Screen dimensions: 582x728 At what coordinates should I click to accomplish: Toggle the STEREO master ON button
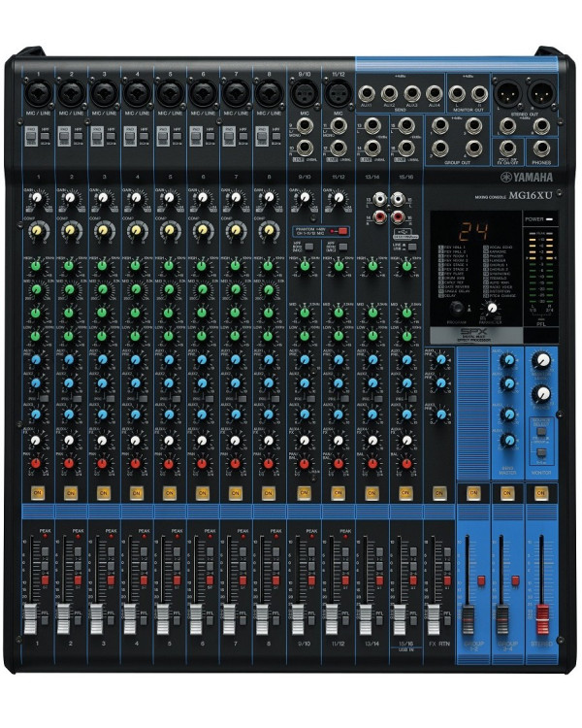pos(540,492)
